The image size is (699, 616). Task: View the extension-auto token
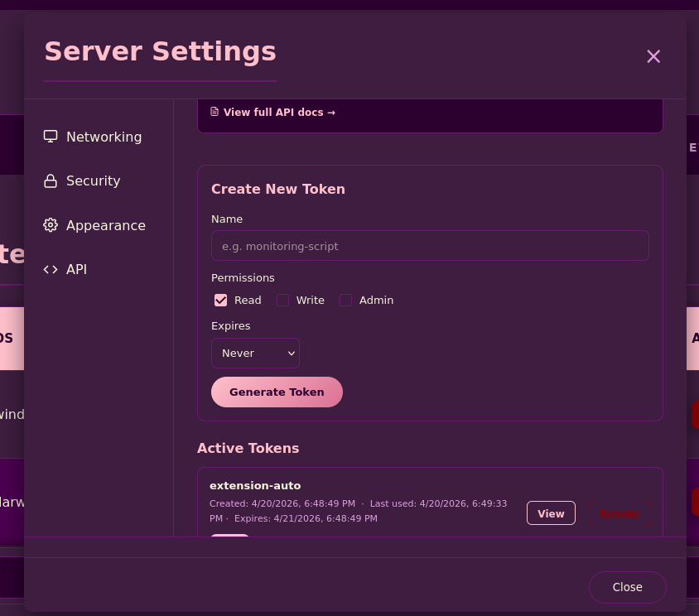pyautogui.click(x=551, y=513)
